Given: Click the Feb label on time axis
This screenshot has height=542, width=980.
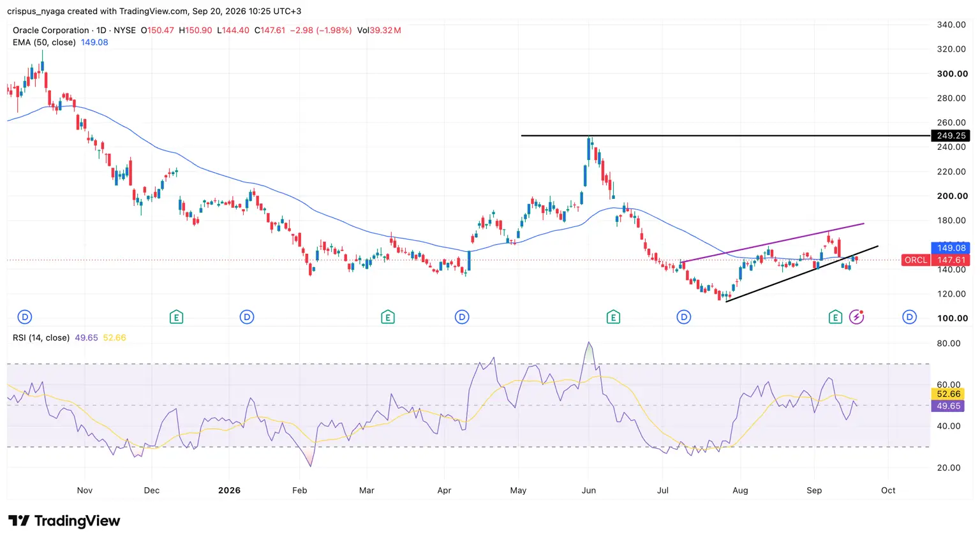Looking at the screenshot, I should pyautogui.click(x=300, y=490).
